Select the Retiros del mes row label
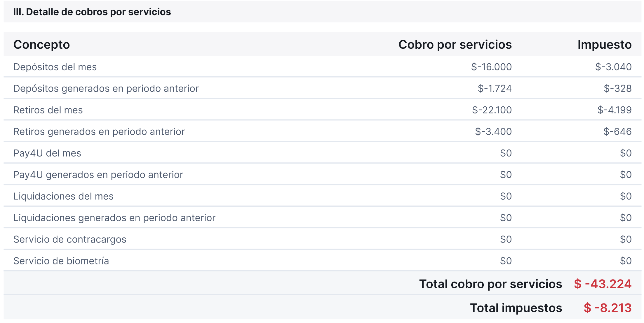 click(x=48, y=110)
